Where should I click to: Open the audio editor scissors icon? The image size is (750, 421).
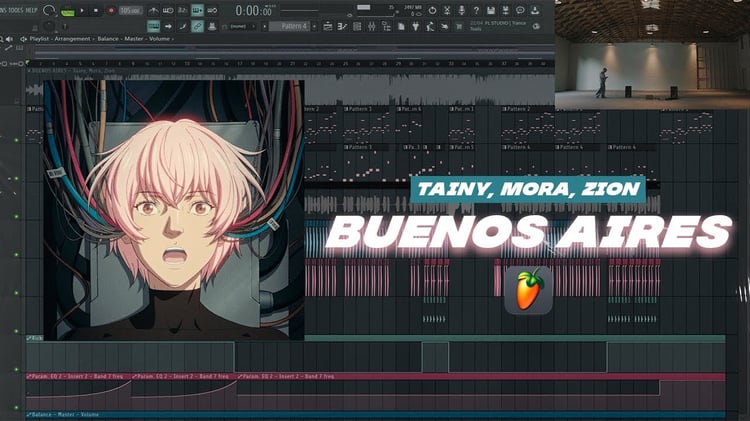[x=447, y=10]
